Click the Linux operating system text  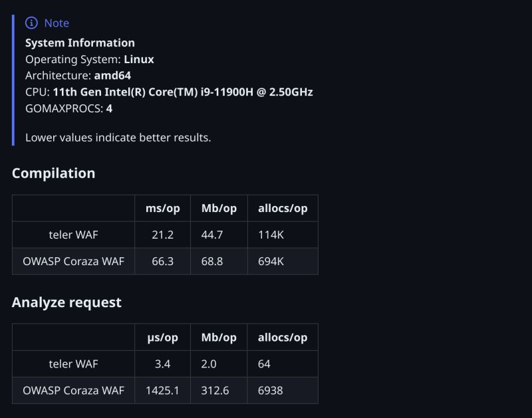click(x=139, y=59)
